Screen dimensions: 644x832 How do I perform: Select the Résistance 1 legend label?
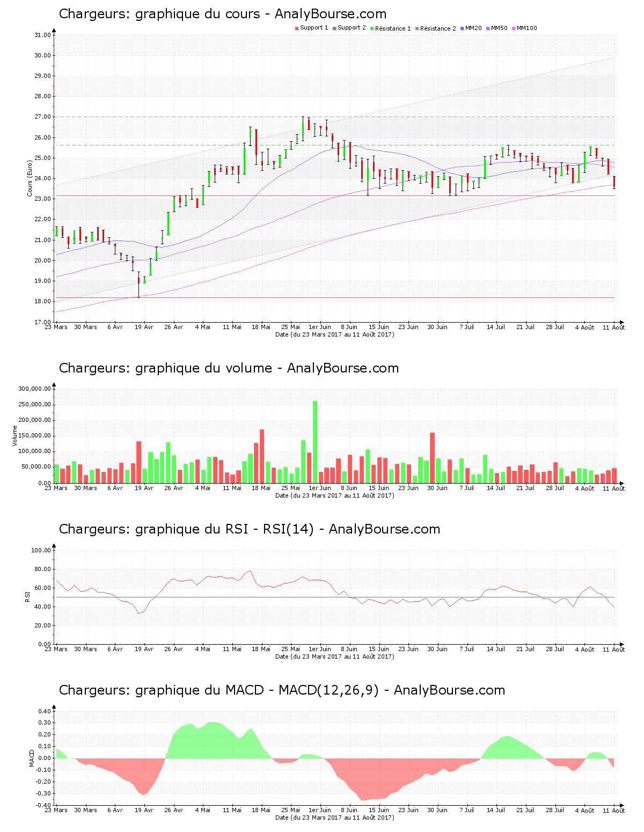click(x=393, y=28)
